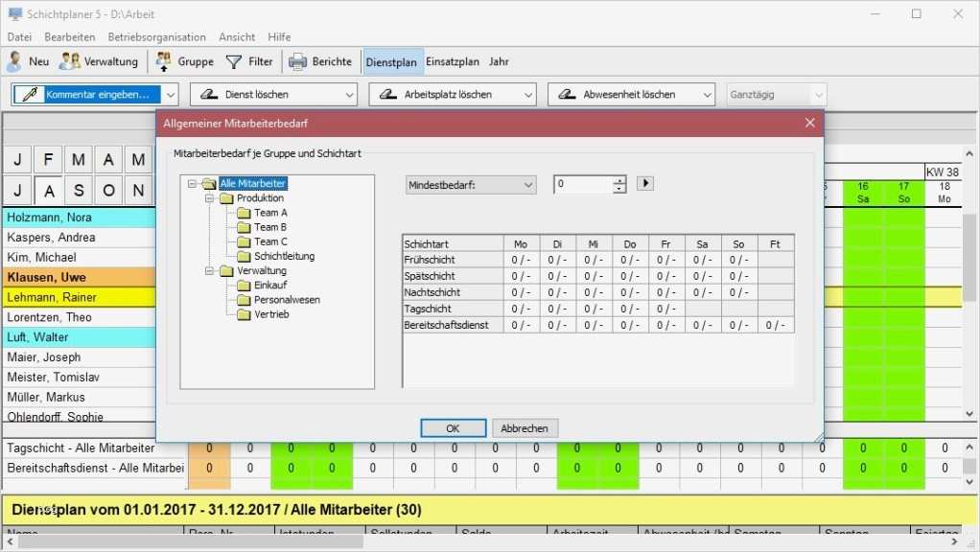This screenshot has height=552, width=980.
Task: Open the Datei menu
Action: pos(19,36)
